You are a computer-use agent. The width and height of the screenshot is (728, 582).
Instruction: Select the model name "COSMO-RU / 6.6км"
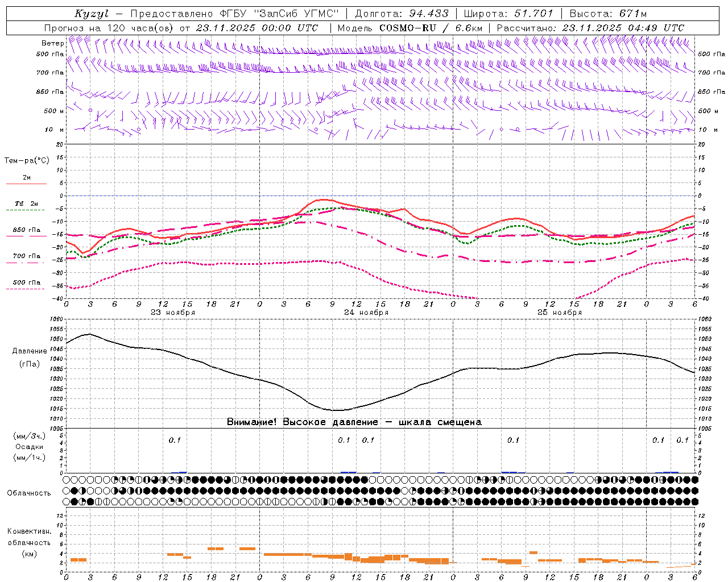coord(431,28)
